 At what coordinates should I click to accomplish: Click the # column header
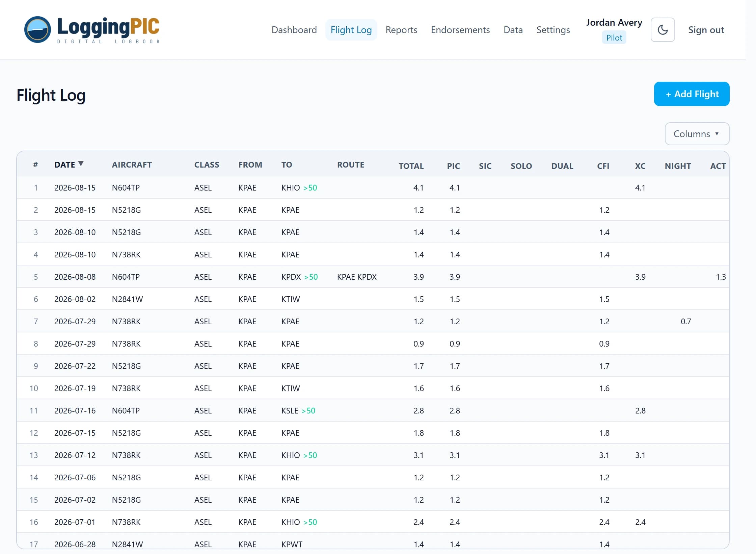[35, 165]
